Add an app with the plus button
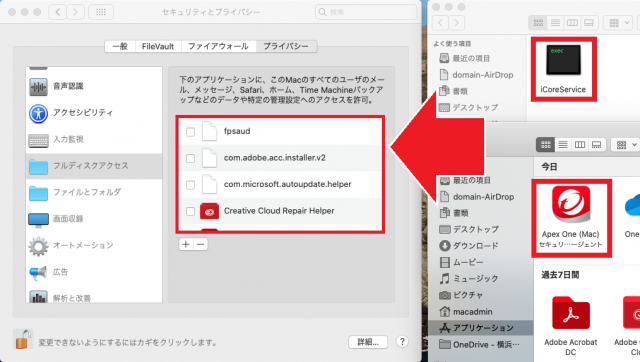This screenshot has height=362, width=640. (186, 244)
